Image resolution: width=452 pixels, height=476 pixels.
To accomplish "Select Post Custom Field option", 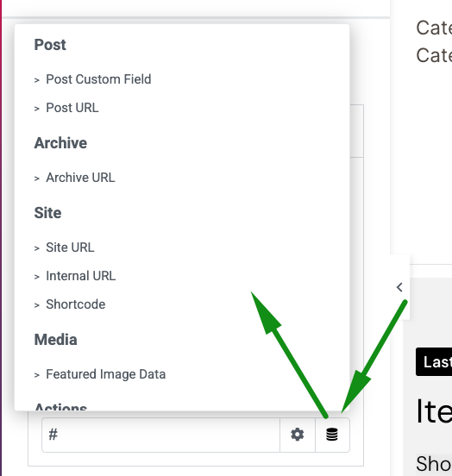I will point(98,79).
